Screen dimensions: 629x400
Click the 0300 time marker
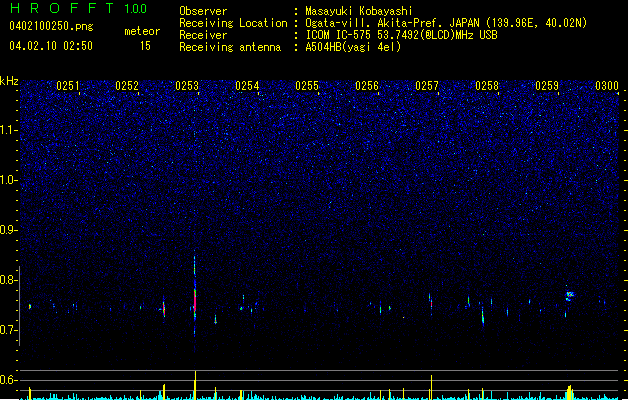(607, 86)
